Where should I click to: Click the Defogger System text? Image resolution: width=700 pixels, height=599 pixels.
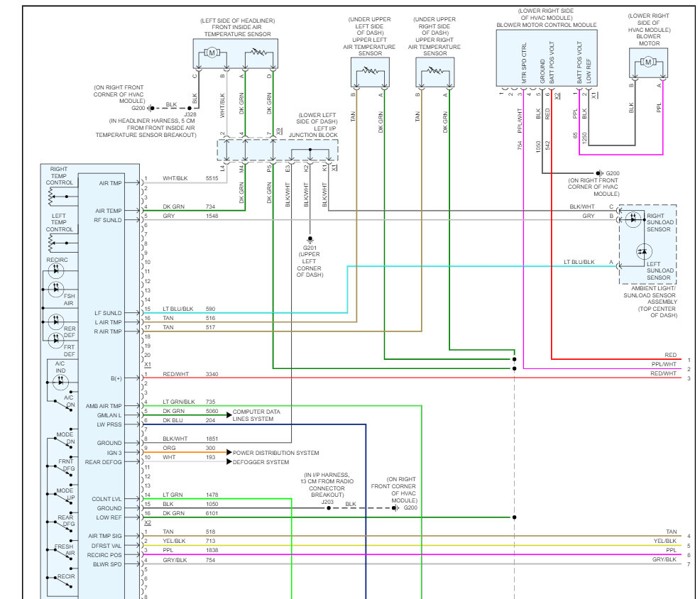coord(261,462)
